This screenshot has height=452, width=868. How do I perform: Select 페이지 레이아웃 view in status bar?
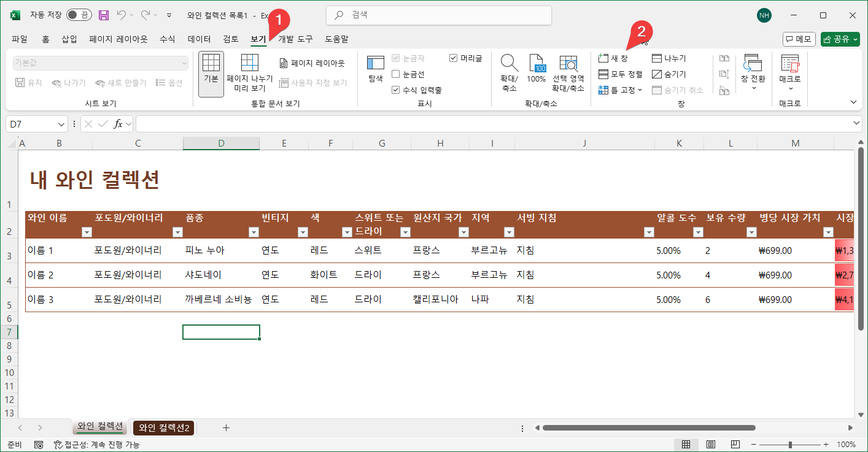[x=711, y=444]
